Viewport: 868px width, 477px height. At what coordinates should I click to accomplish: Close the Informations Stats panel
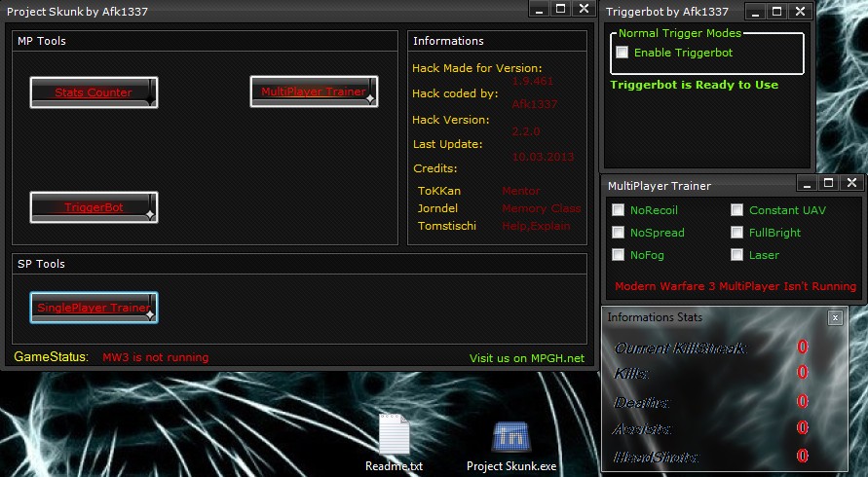click(x=835, y=317)
